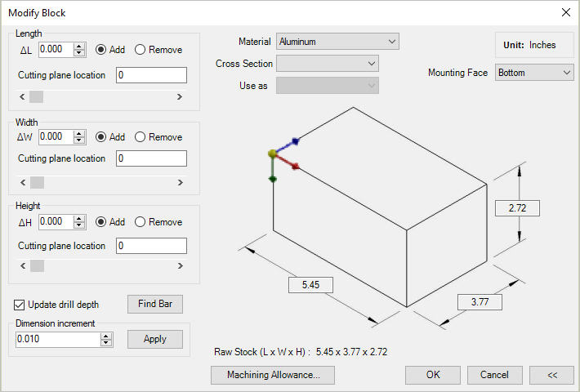
Task: Click the yellow origin point on block
Action: (273, 154)
